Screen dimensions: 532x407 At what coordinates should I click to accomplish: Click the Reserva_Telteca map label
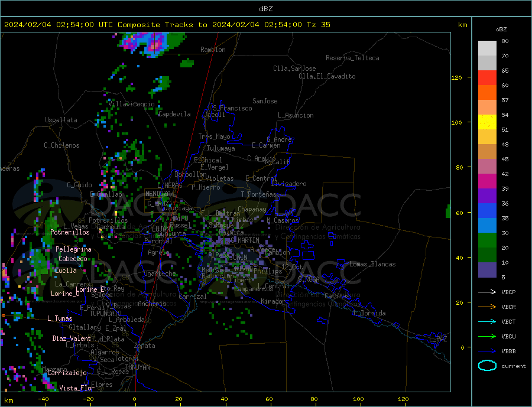pyautogui.click(x=352, y=58)
